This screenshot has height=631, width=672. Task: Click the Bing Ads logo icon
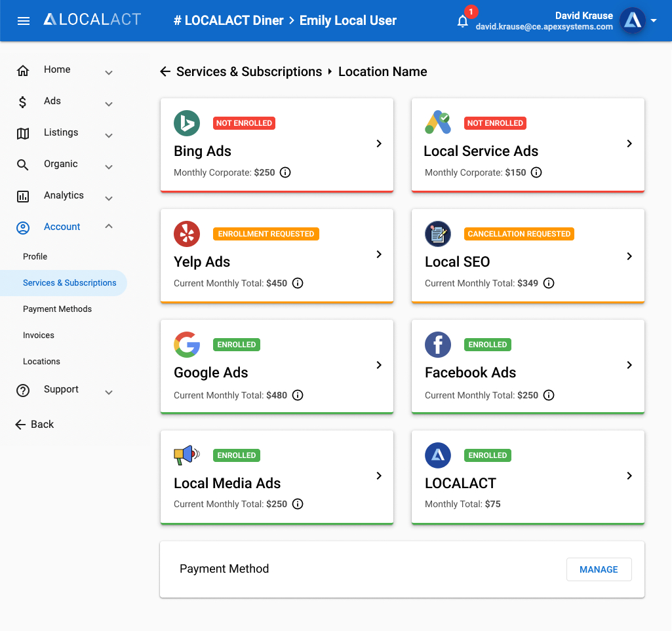[x=187, y=123]
